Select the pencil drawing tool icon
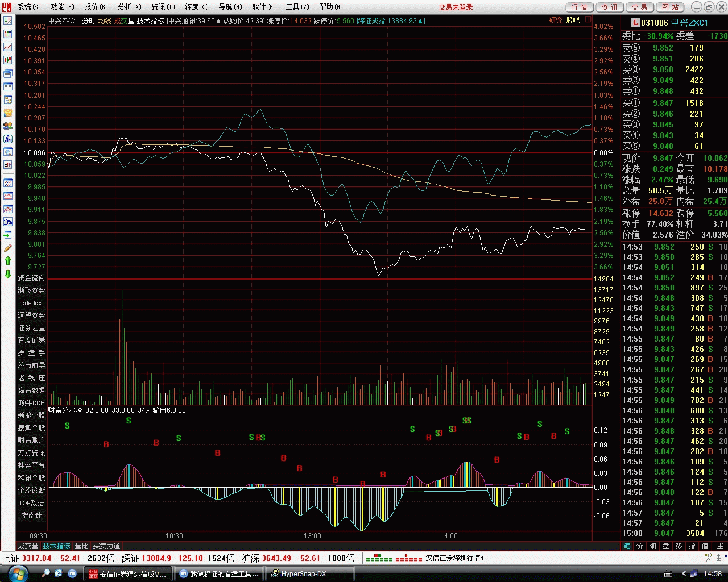This screenshot has width=728, height=582. pyautogui.click(x=8, y=248)
